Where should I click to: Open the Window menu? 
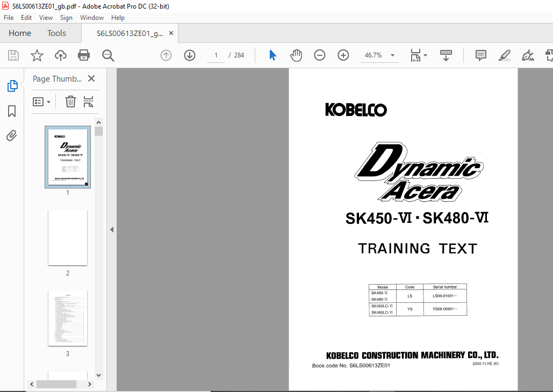[92, 18]
